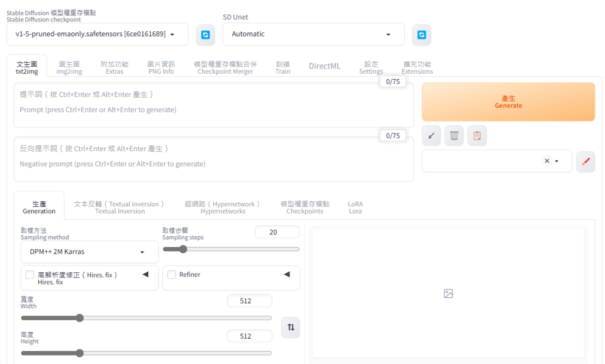This screenshot has height=364, width=605.
Task: Enable the Refiner checkbox
Action: (x=172, y=275)
